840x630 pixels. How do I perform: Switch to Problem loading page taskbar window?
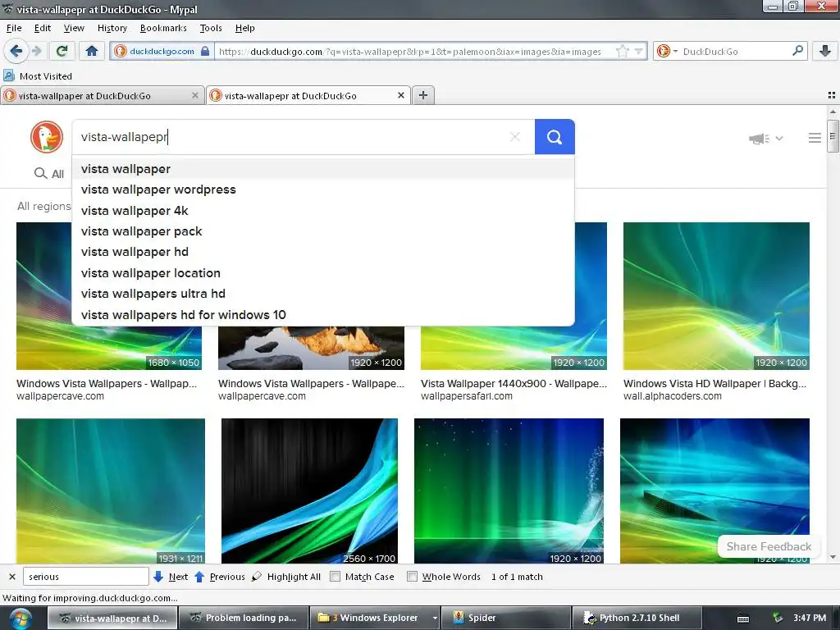(244, 618)
